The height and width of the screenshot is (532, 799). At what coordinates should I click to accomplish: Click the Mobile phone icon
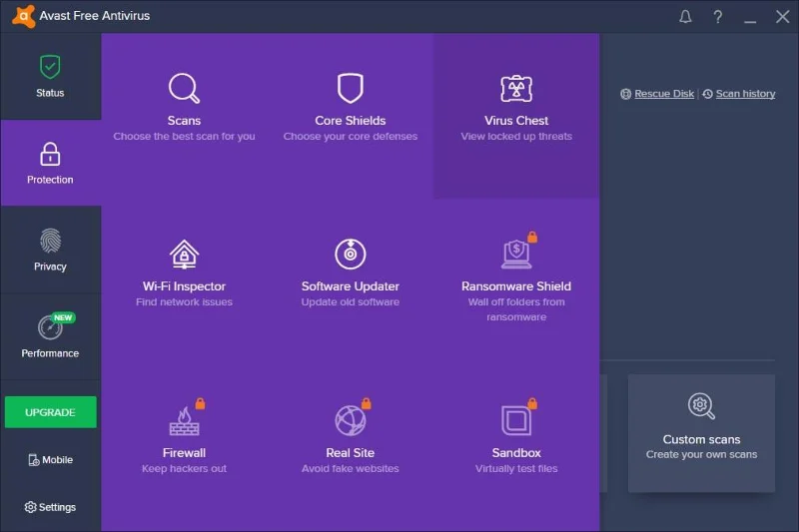pos(34,460)
